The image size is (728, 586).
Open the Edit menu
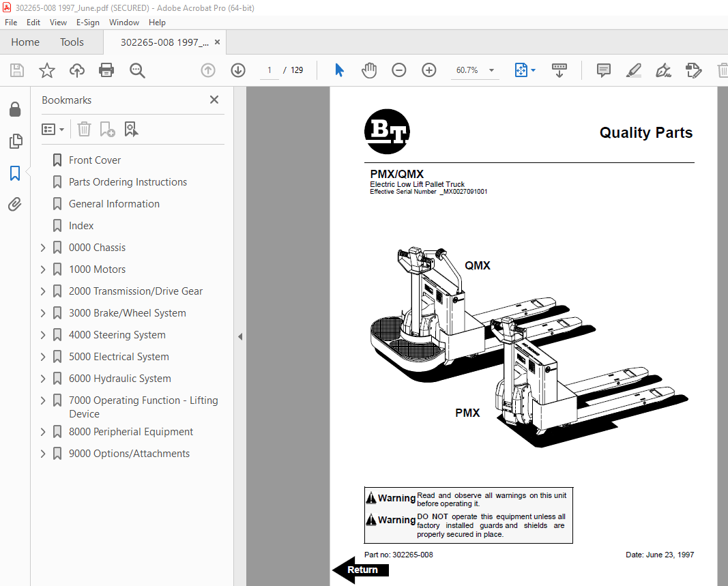[33, 23]
